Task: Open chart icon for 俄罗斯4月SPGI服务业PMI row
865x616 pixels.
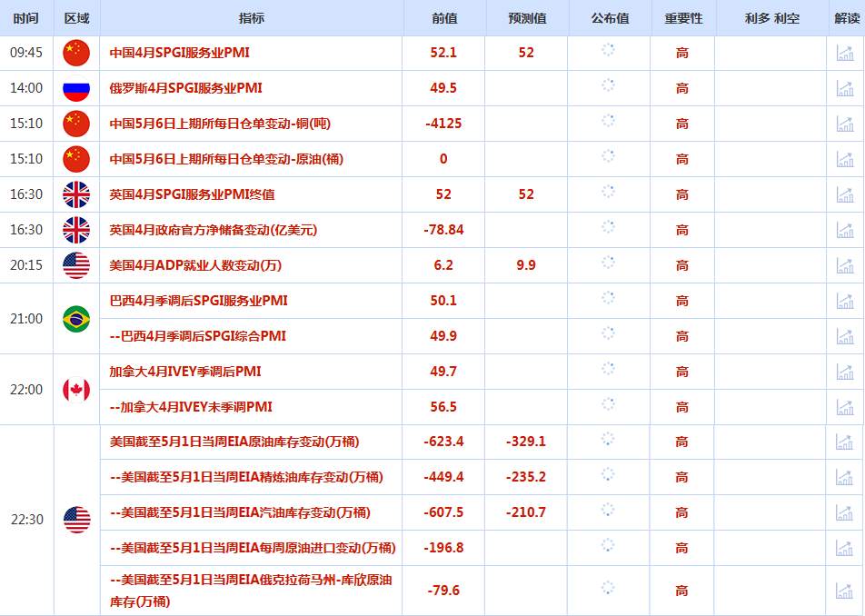Action: click(x=845, y=88)
